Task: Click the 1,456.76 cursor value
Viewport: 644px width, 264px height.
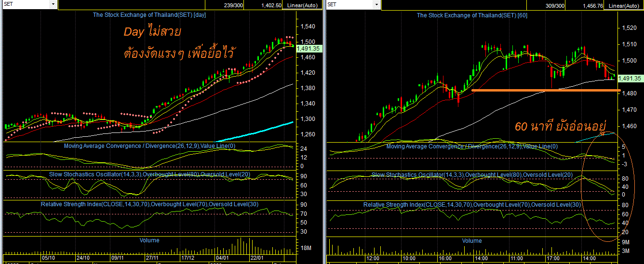Action: pos(593,5)
